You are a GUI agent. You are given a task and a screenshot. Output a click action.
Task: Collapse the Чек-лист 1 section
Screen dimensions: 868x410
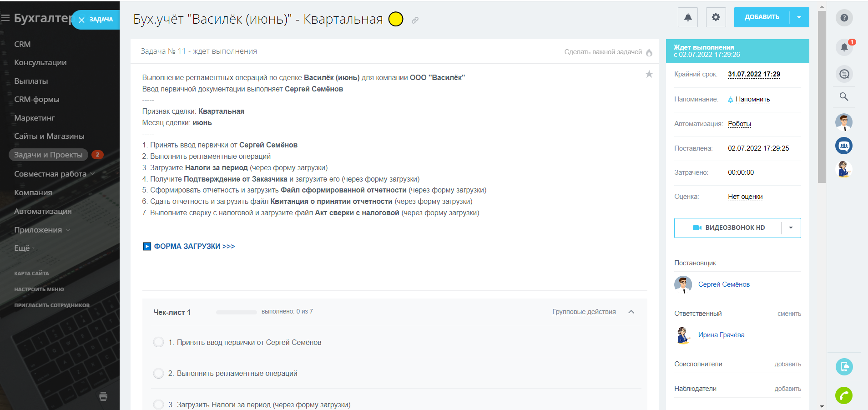[631, 312]
